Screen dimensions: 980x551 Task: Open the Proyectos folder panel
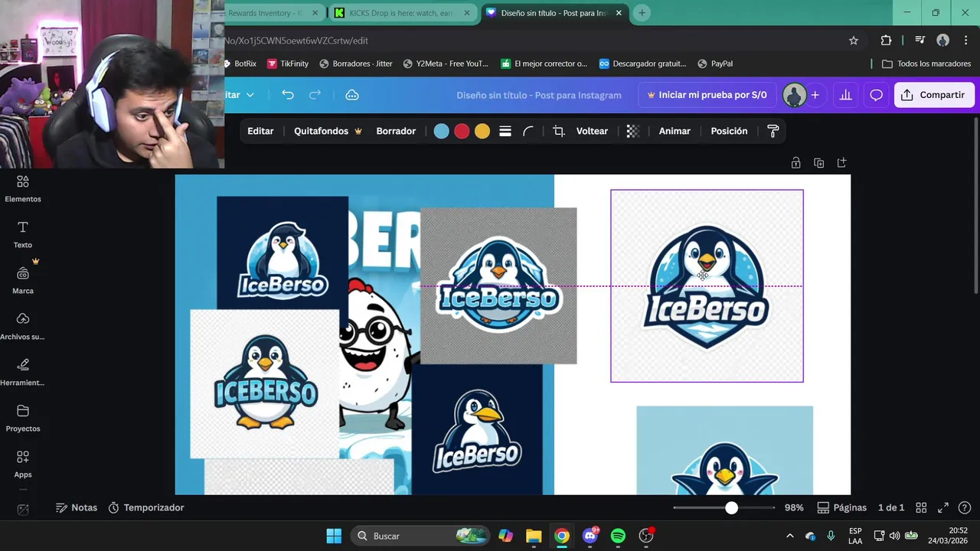(x=23, y=419)
